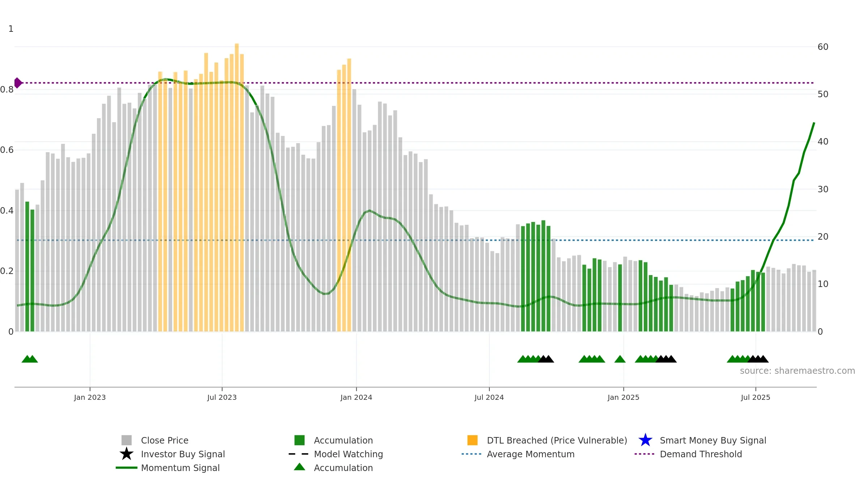Click the Jan 2025 axis label
This screenshot has height=488, width=868.
(624, 397)
